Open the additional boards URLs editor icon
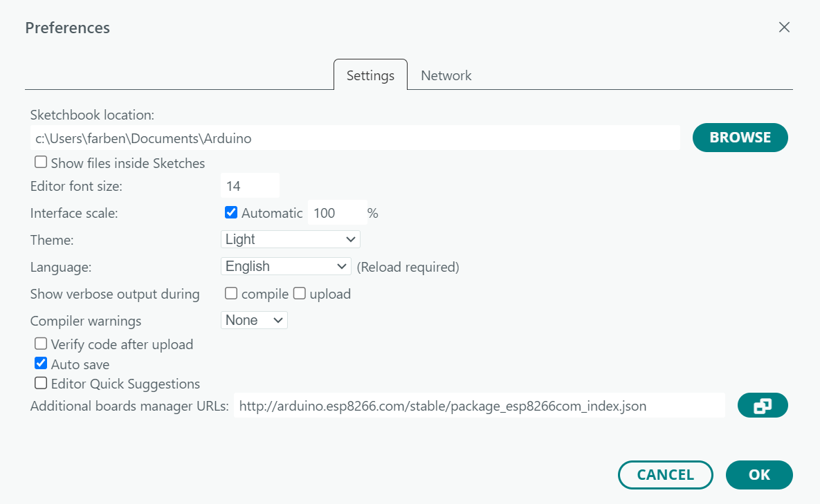 [x=763, y=406]
